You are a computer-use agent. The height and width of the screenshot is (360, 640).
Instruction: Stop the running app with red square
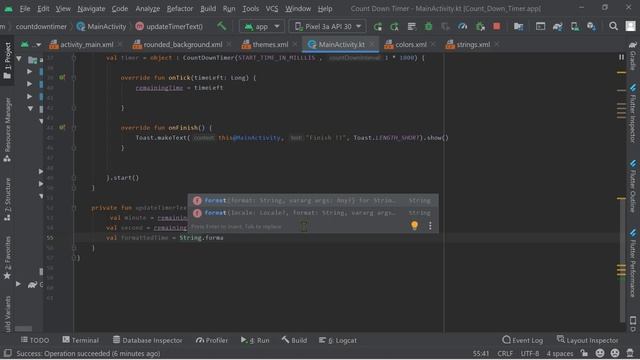pos(496,27)
